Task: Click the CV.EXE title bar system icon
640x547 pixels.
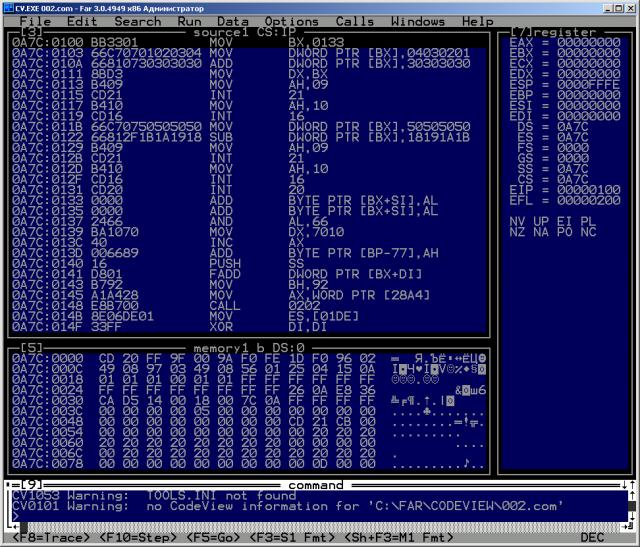Action: click(x=8, y=6)
